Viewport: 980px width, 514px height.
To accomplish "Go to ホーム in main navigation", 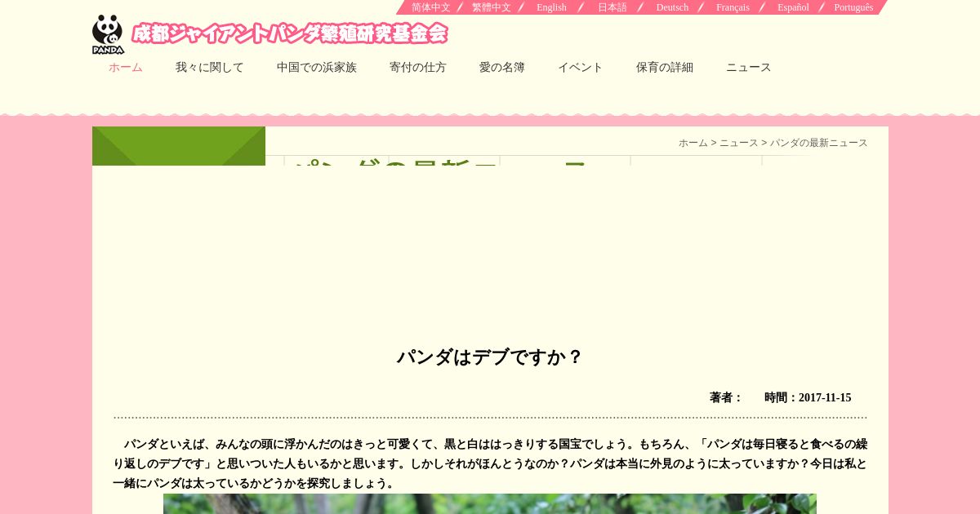I will click(x=126, y=68).
